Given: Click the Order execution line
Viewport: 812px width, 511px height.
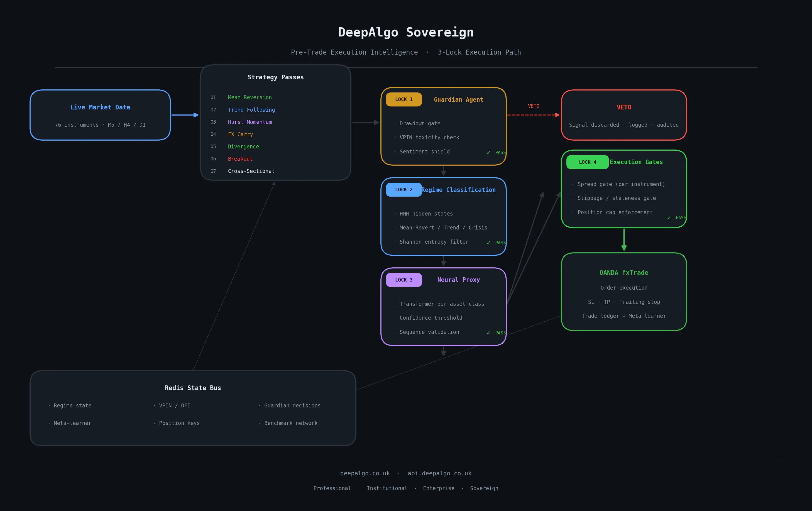Looking at the screenshot, I should point(624,288).
